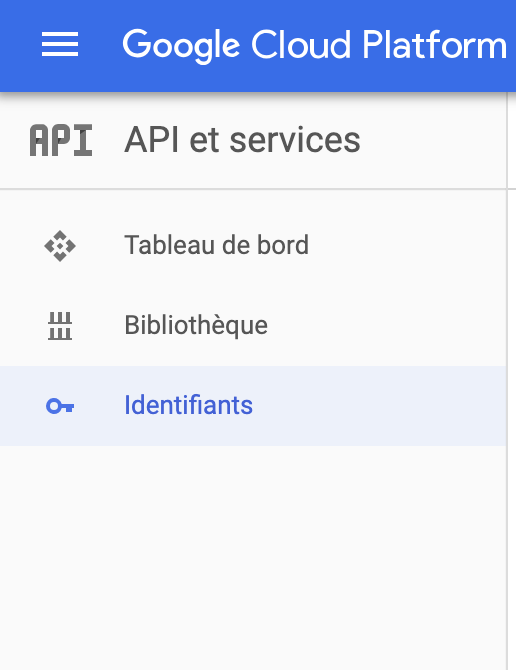516x670 pixels.
Task: Click the Cloud word in the logo
Action: tap(301, 44)
